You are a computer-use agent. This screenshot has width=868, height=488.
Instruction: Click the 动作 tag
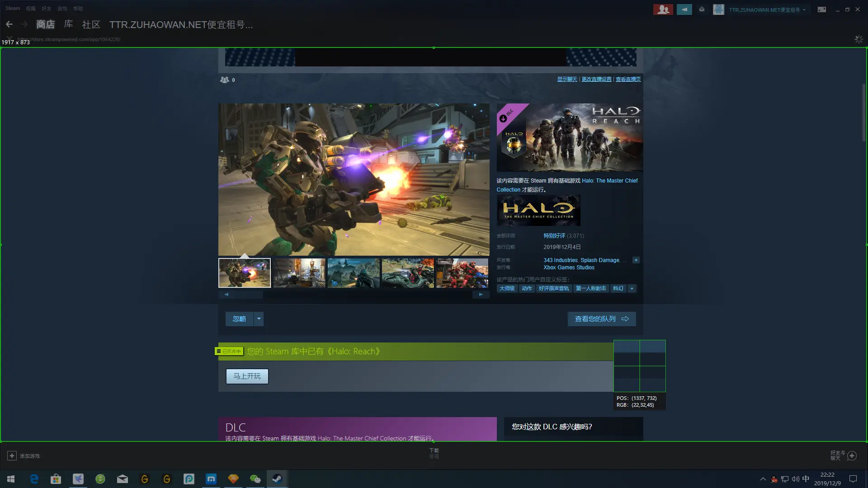click(x=527, y=288)
